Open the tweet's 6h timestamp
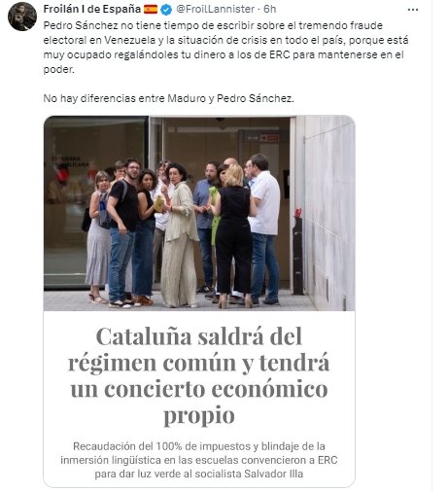 (270, 9)
